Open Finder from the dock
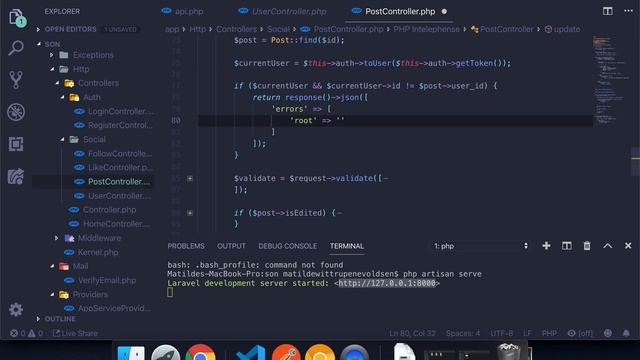Viewport: 640px width, 360px height. tap(131, 353)
